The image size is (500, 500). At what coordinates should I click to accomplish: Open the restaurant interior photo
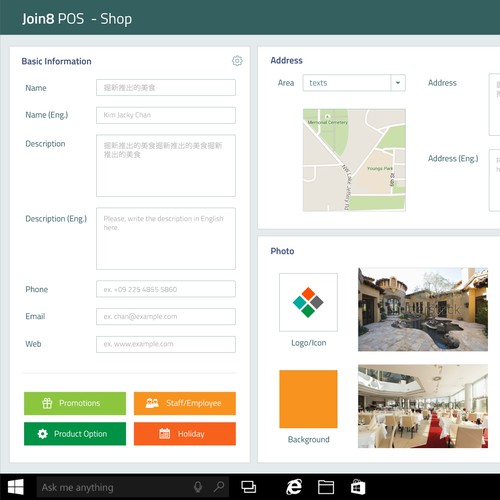(x=423, y=406)
